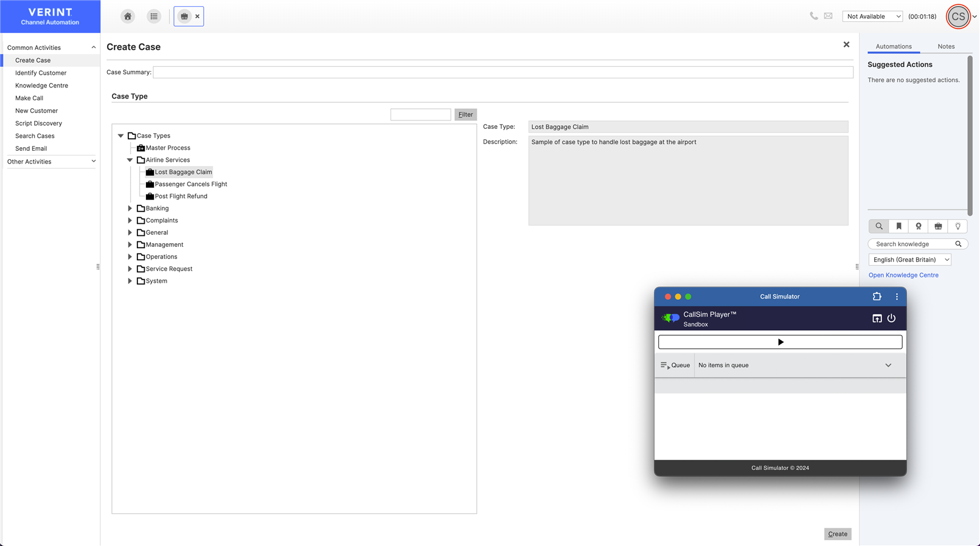The height and width of the screenshot is (546, 980).
Task: Click the Create button
Action: 838,534
